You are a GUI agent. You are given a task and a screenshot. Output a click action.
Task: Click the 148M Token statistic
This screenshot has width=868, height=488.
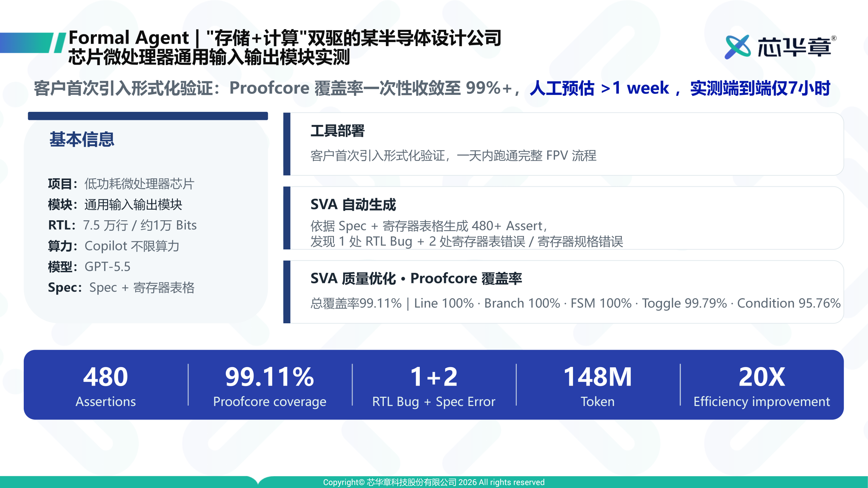click(x=597, y=386)
